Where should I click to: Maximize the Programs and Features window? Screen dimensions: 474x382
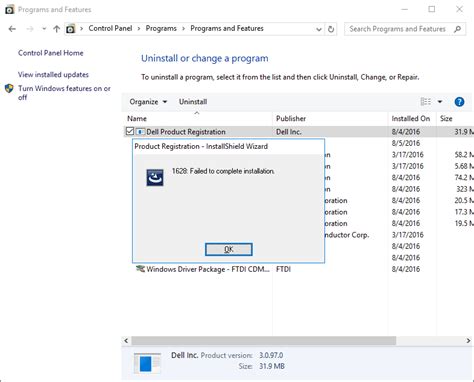(x=432, y=9)
